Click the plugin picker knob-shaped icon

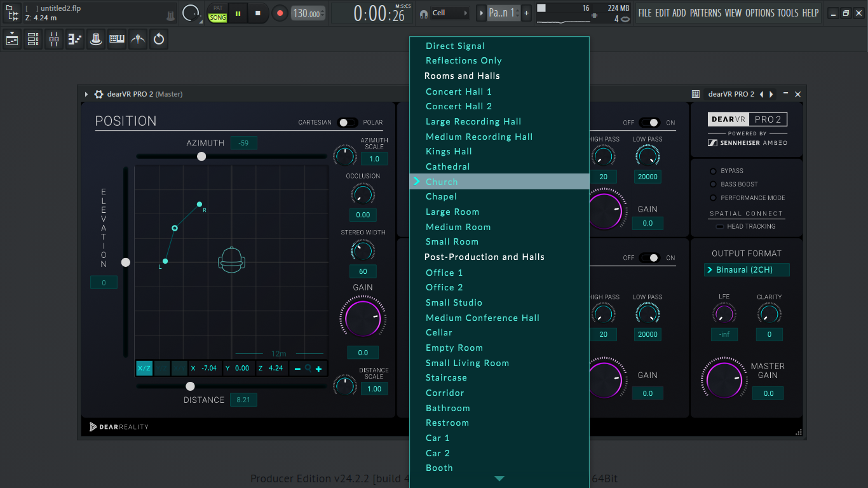pos(96,39)
